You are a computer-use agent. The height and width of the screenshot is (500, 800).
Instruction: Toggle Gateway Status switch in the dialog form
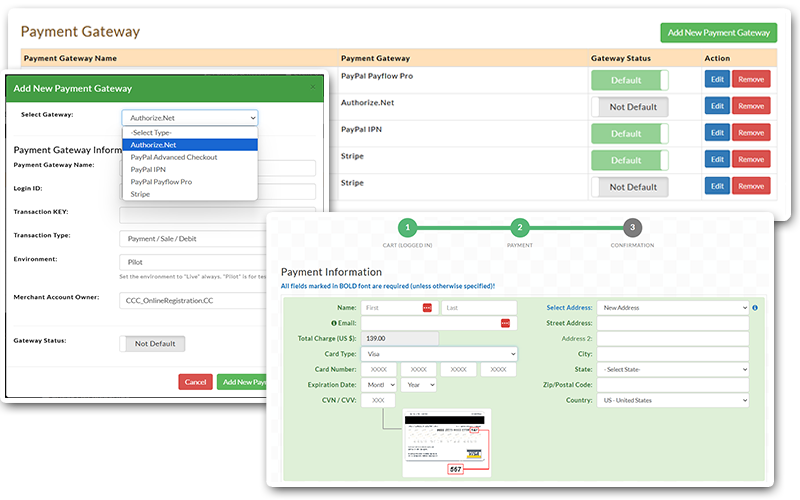tap(153, 343)
